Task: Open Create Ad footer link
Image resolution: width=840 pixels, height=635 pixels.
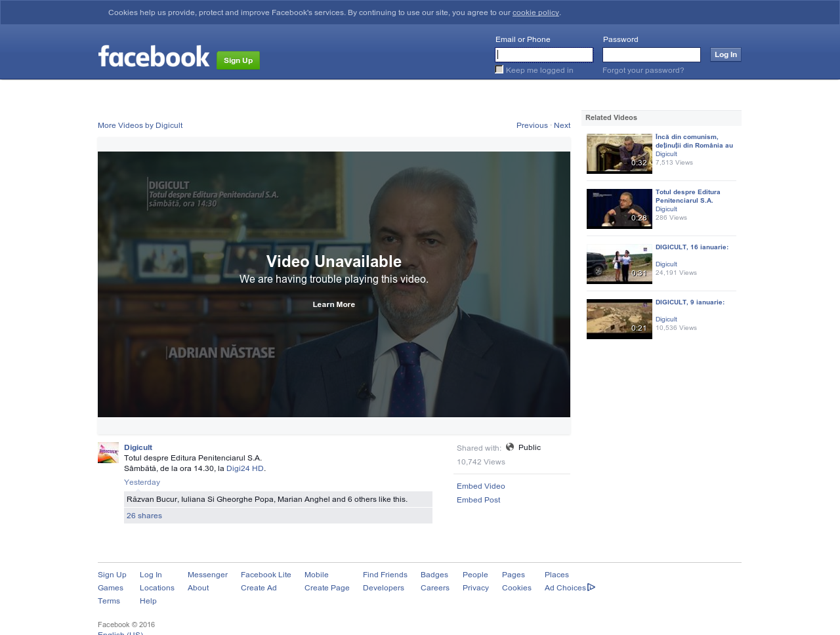Action: click(259, 588)
